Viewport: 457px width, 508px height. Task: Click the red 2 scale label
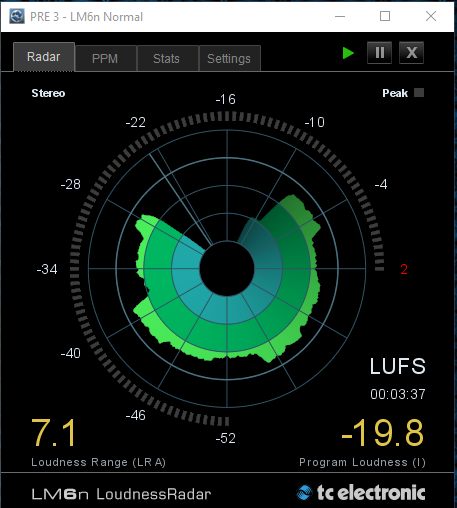tap(404, 269)
